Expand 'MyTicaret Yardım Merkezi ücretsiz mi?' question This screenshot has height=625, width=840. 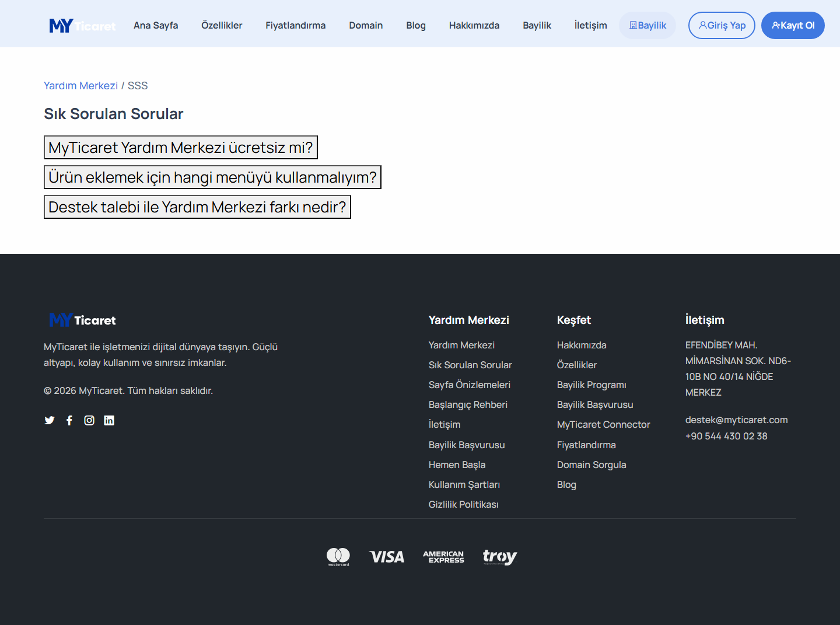tap(181, 148)
